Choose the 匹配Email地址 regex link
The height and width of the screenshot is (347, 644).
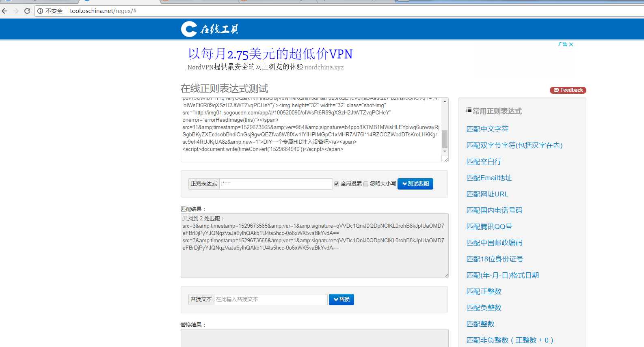(x=489, y=178)
